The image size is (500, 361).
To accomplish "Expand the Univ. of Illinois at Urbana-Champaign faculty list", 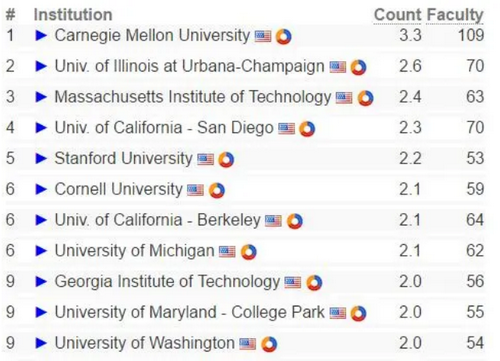I will click(41, 66).
